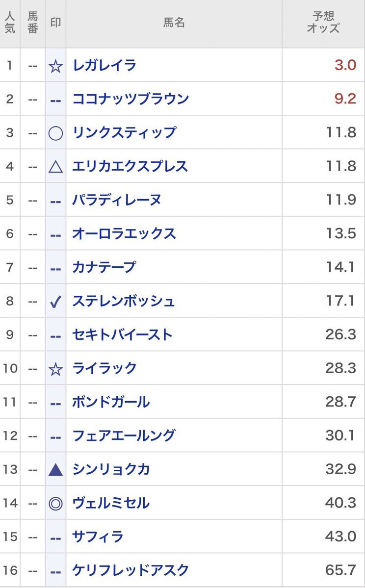Screen dimensions: 365x588
Task: Click the star mark beside ライラック
Action: coord(56,369)
